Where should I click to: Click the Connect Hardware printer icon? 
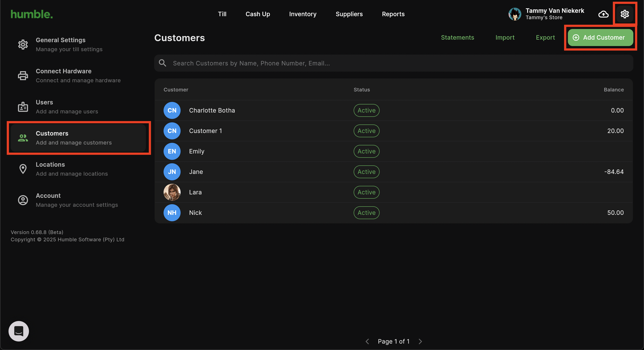[x=23, y=75]
